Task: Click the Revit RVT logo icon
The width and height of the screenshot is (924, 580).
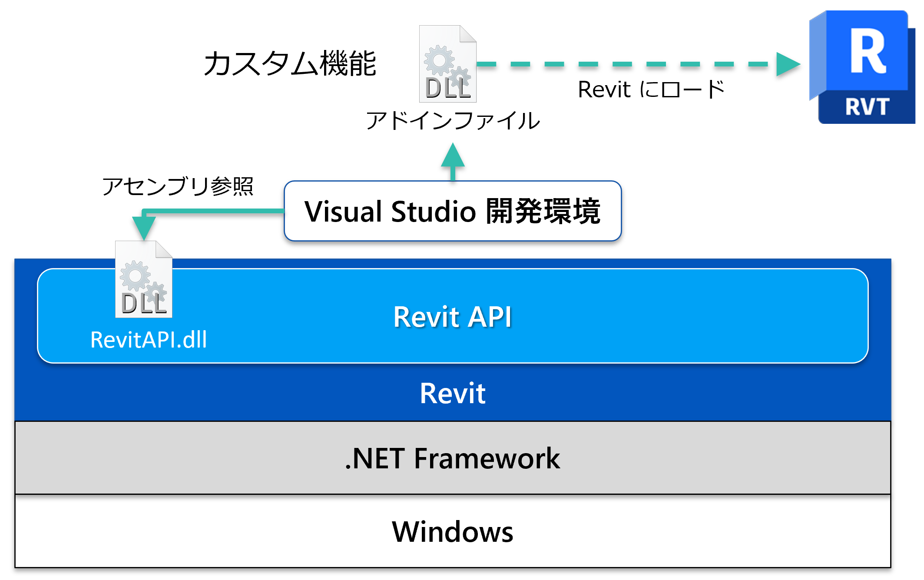Action: click(862, 67)
